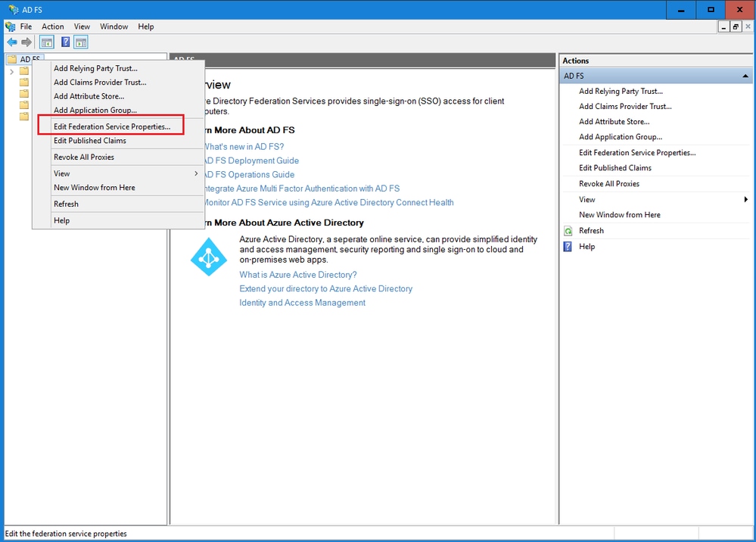Click the AD FS app icon in title bar
Viewport: 756px width, 542px height.
tap(13, 10)
